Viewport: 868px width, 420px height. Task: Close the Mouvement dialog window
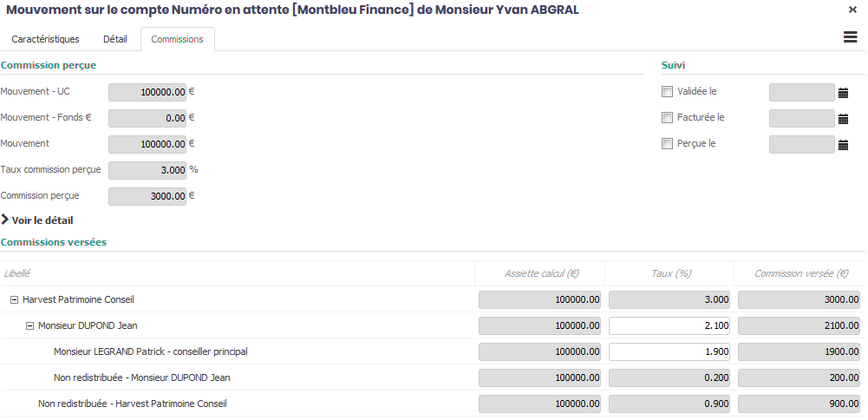pos(852,10)
